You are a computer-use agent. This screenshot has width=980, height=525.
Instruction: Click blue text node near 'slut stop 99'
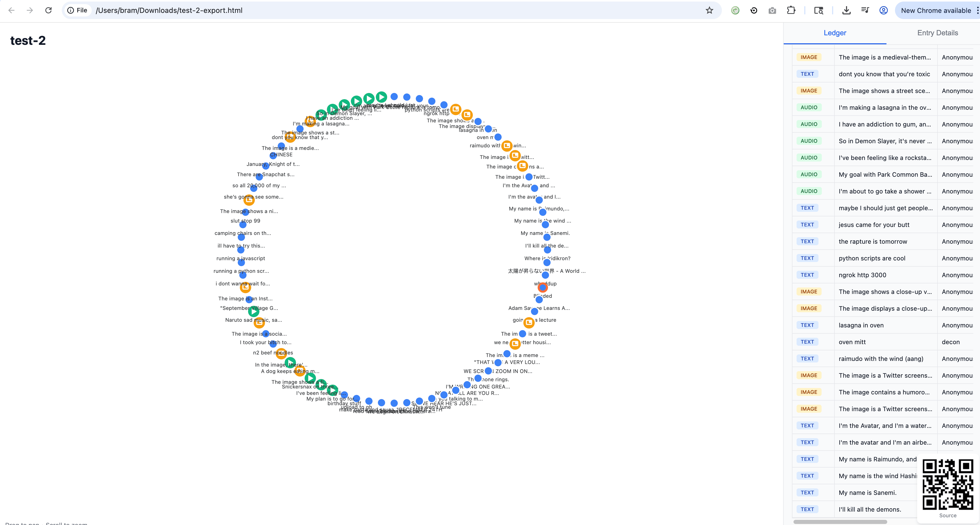(243, 225)
